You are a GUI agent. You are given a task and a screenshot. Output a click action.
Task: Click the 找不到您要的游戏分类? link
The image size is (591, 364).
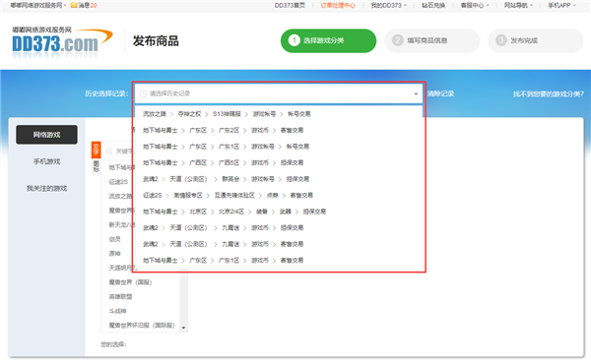[x=548, y=94]
